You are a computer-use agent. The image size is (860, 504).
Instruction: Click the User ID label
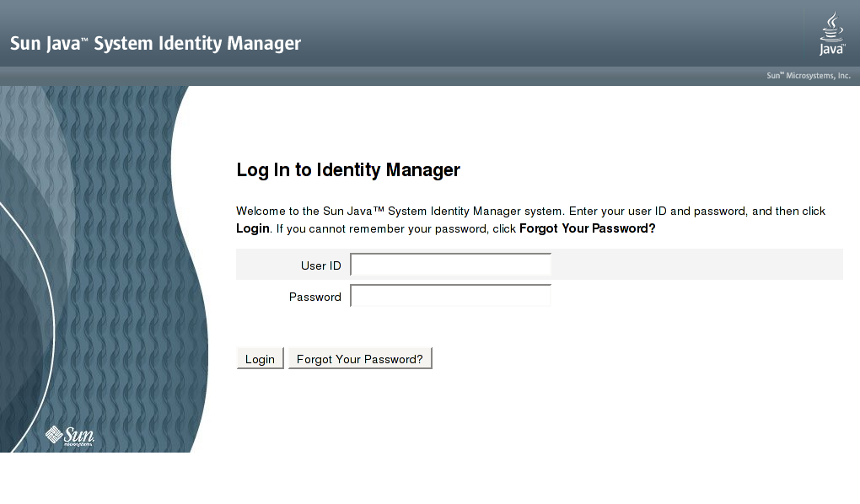click(321, 265)
